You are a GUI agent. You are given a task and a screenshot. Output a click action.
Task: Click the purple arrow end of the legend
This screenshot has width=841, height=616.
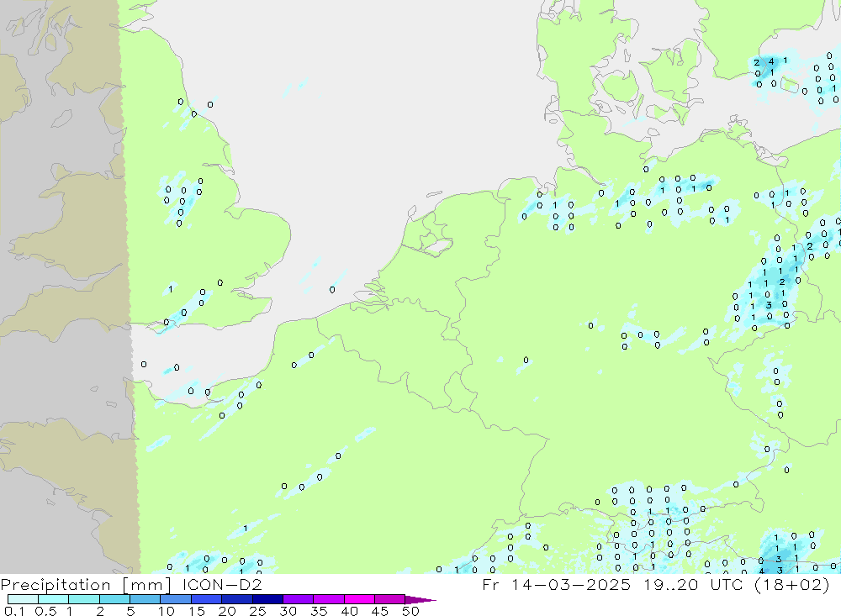tap(420, 600)
